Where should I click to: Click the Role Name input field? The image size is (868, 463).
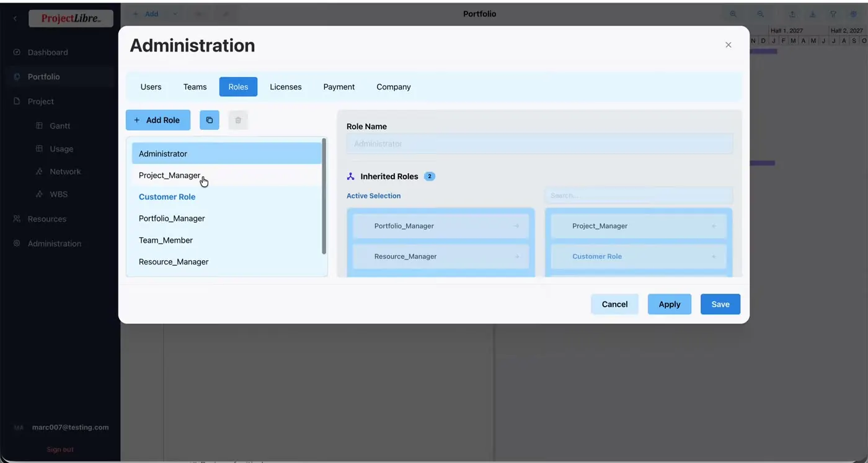[539, 143]
